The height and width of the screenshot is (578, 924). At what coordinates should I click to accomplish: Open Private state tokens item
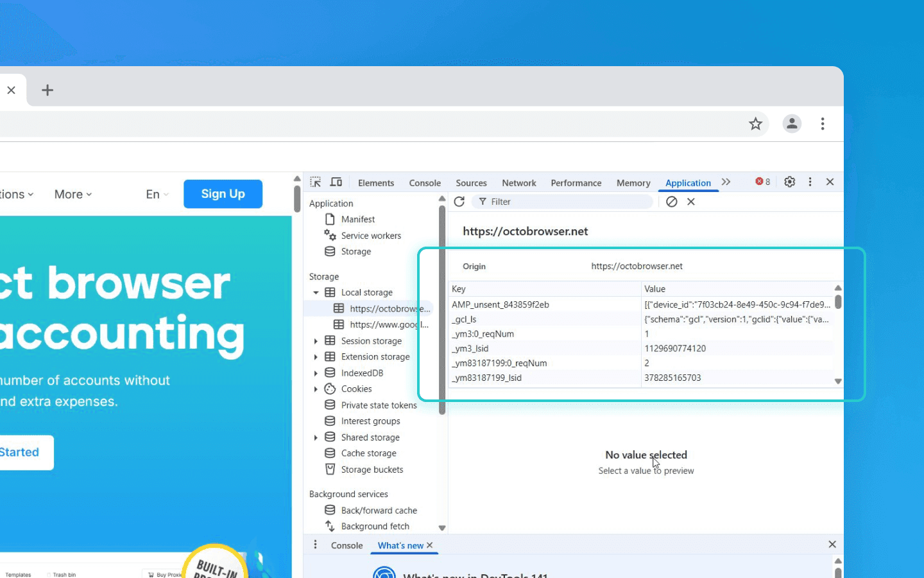tap(379, 405)
